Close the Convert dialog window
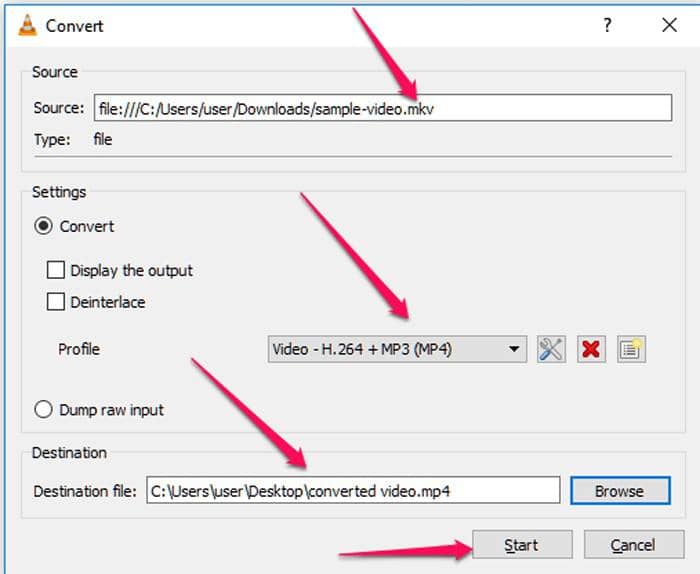The height and width of the screenshot is (574, 700). [x=669, y=26]
